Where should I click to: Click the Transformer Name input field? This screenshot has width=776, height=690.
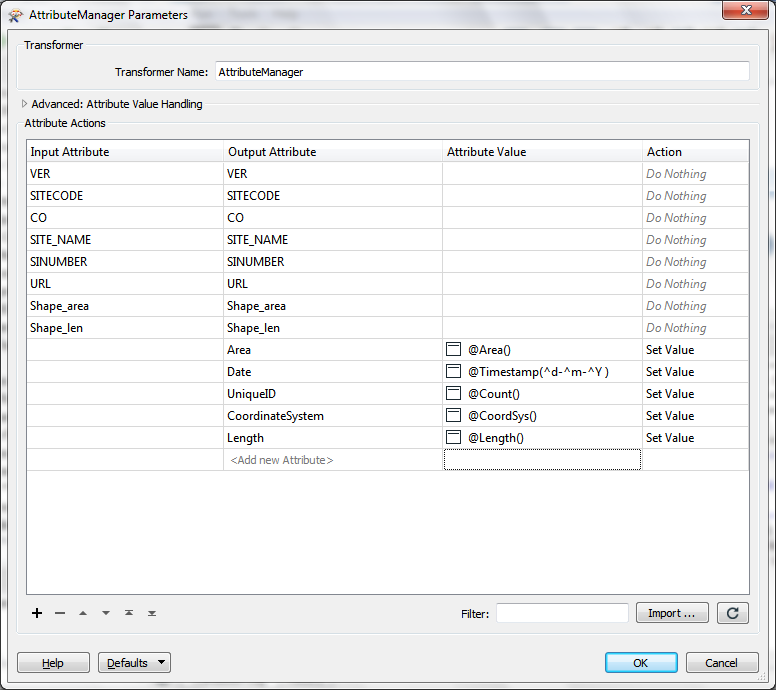click(481, 72)
